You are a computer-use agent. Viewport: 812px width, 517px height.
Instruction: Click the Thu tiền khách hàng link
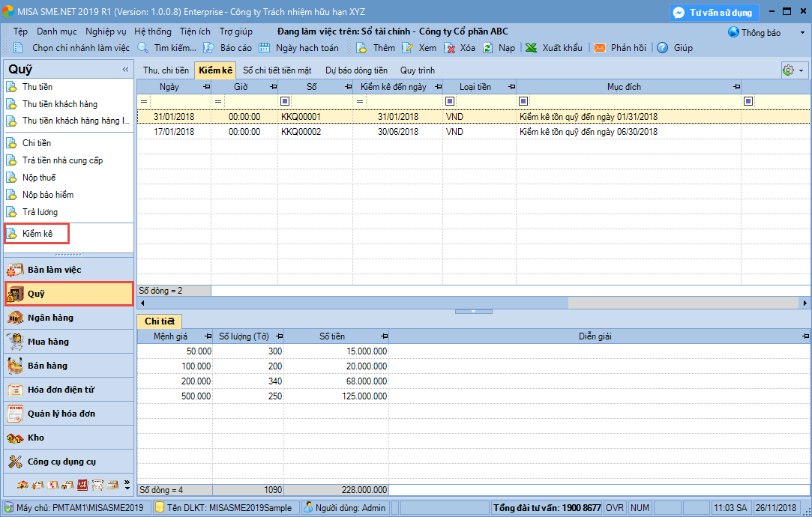pos(60,104)
